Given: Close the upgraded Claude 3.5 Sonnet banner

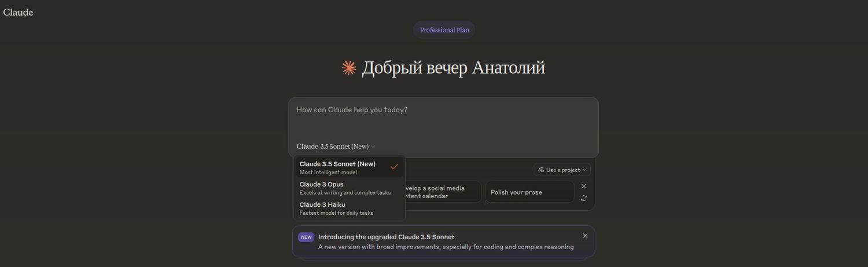Looking at the screenshot, I should [585, 236].
